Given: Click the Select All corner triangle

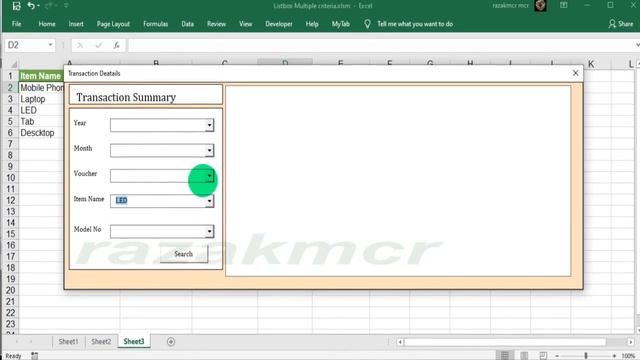Looking at the screenshot, I should point(13,64).
